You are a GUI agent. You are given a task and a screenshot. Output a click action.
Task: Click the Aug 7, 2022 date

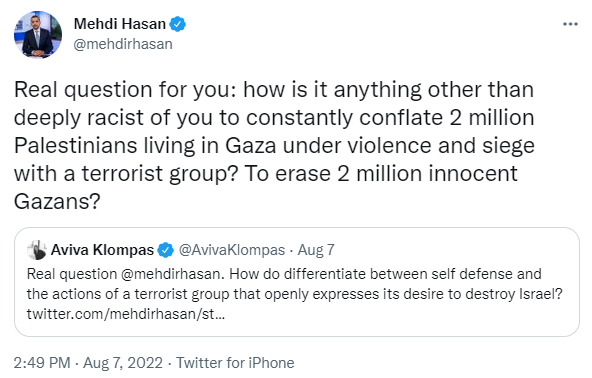click(x=123, y=363)
